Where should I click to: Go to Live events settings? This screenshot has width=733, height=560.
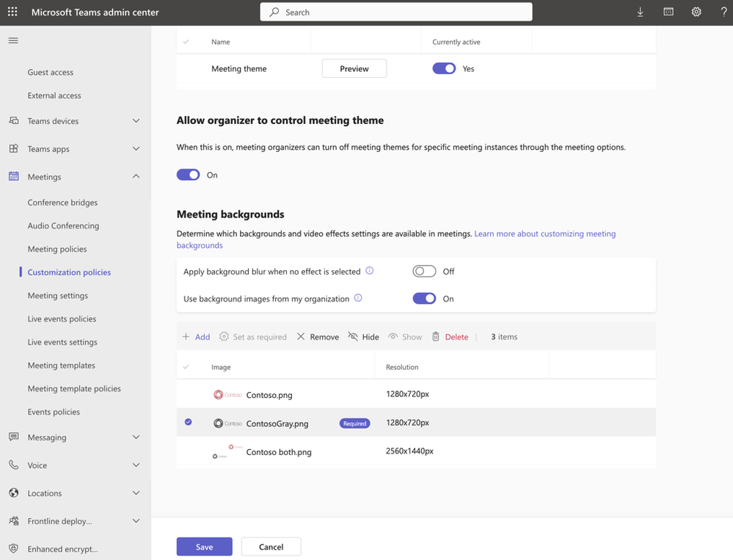pos(62,342)
